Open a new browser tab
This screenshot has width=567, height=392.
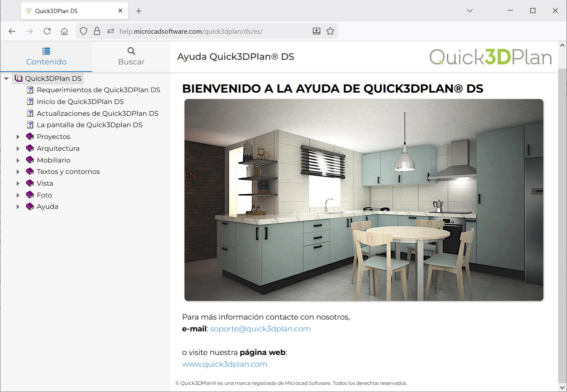(138, 11)
